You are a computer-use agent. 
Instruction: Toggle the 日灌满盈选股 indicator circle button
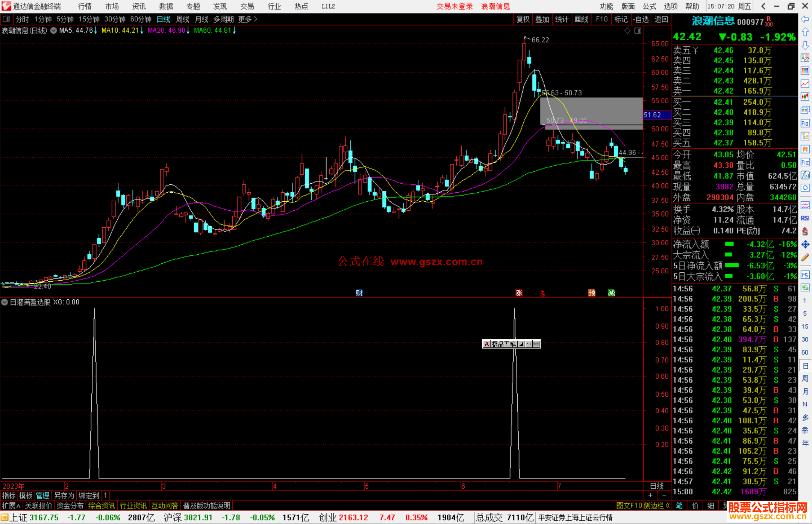click(5, 302)
